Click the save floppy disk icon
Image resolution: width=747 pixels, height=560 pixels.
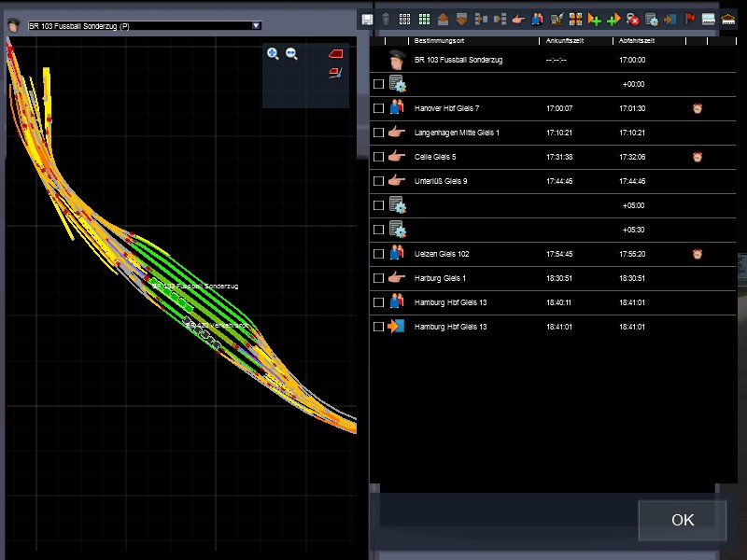coord(367,19)
